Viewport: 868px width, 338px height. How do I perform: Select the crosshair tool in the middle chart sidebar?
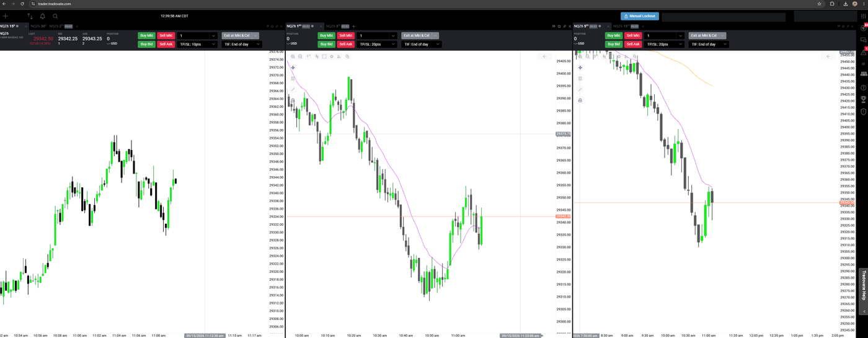pos(293,68)
